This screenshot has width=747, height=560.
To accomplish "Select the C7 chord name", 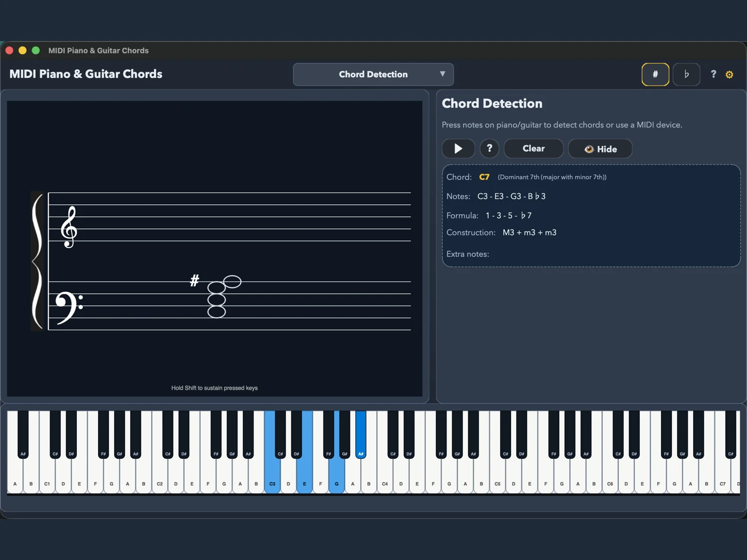I will click(x=484, y=177).
